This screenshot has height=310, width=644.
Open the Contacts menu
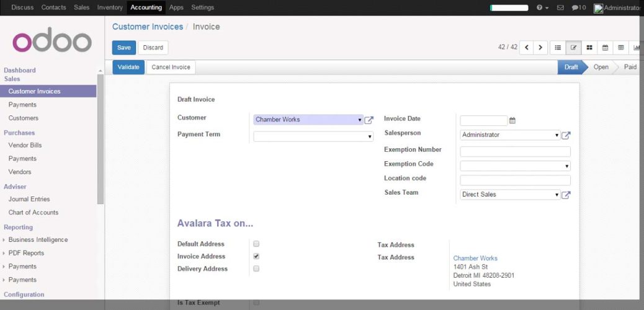tap(54, 7)
